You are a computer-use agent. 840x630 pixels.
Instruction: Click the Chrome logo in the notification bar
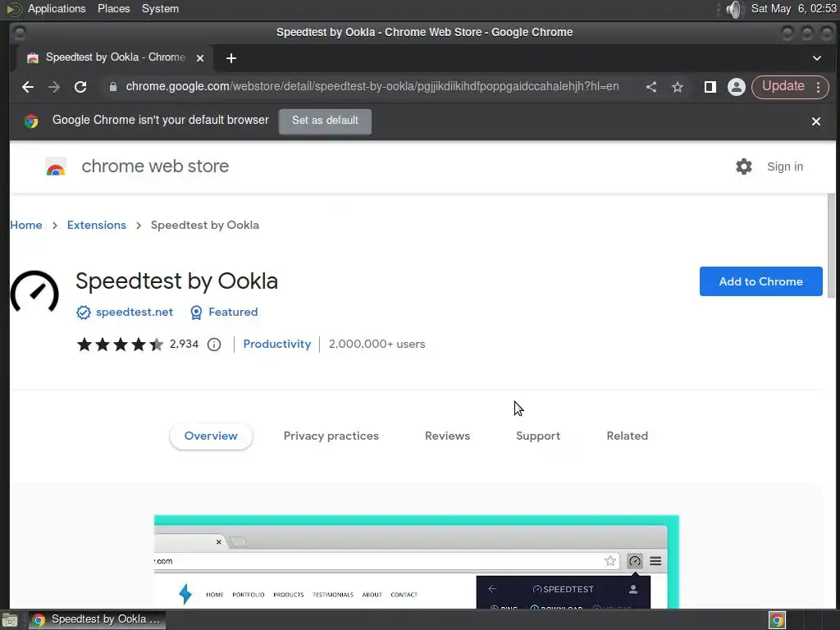[32, 121]
